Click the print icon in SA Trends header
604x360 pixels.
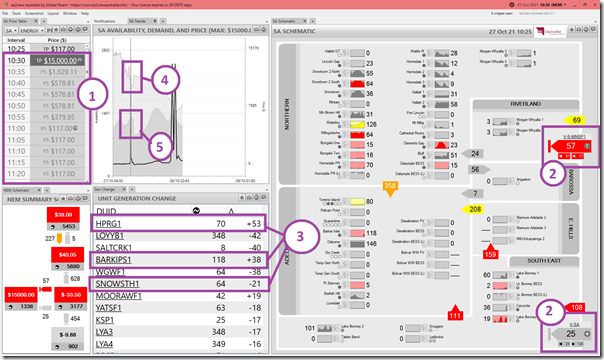click(257, 30)
